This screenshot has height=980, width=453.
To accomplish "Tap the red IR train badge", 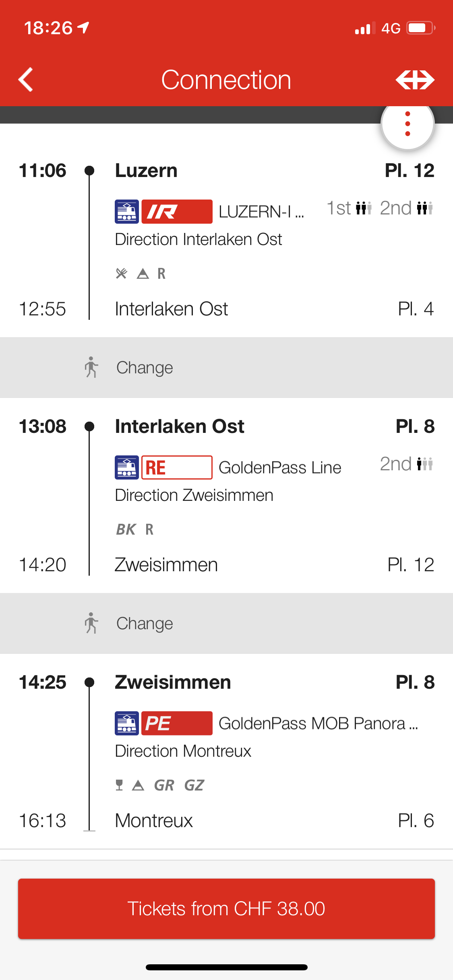I will point(177,212).
